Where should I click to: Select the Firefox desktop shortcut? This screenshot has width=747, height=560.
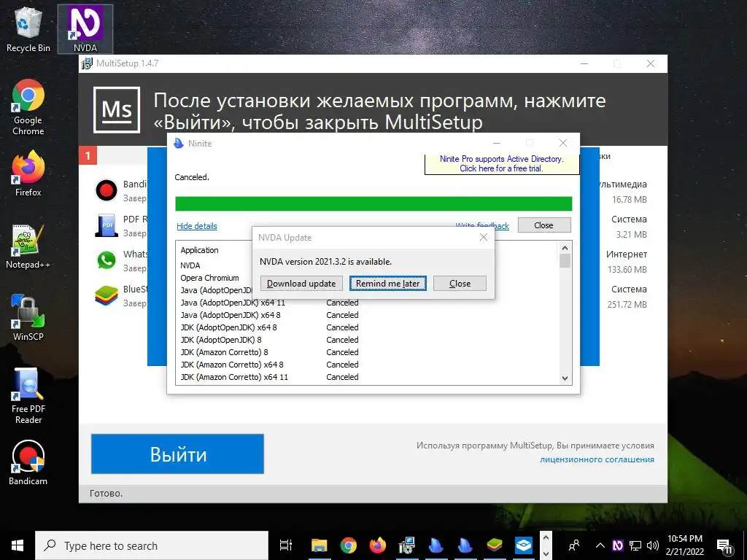click(28, 174)
